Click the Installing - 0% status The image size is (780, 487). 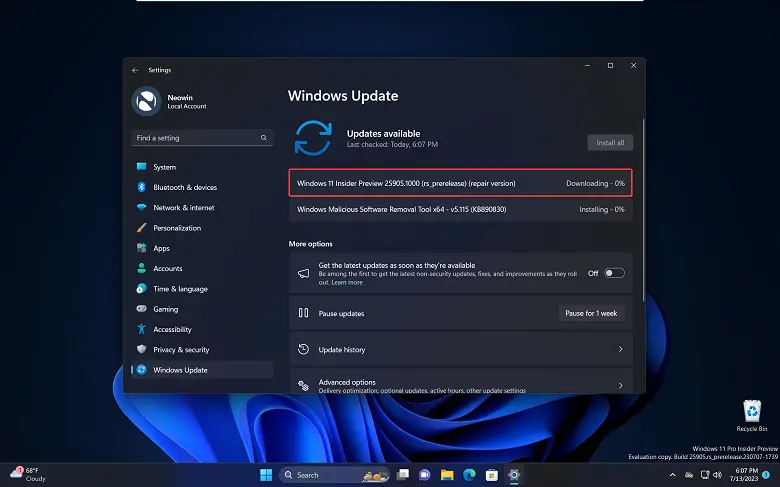pyautogui.click(x=601, y=209)
